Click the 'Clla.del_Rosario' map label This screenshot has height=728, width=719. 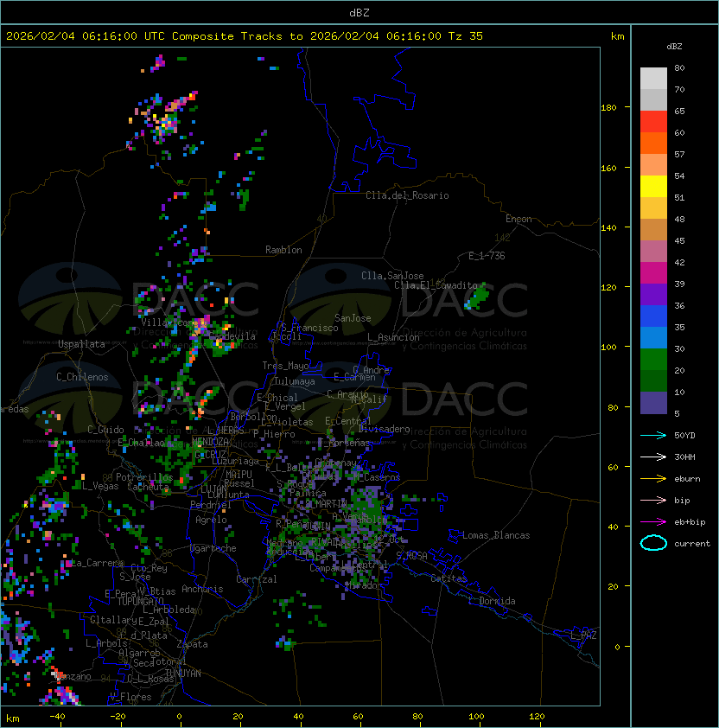coord(407,195)
